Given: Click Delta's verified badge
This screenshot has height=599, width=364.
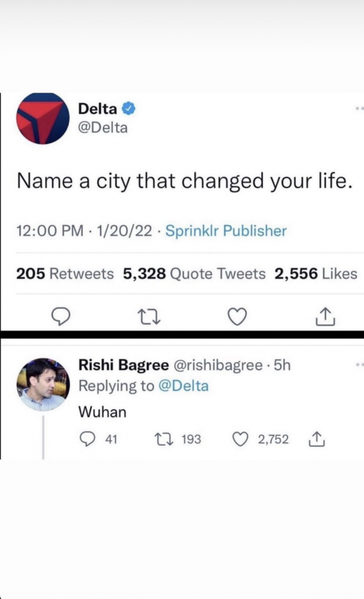Looking at the screenshot, I should 129,108.
